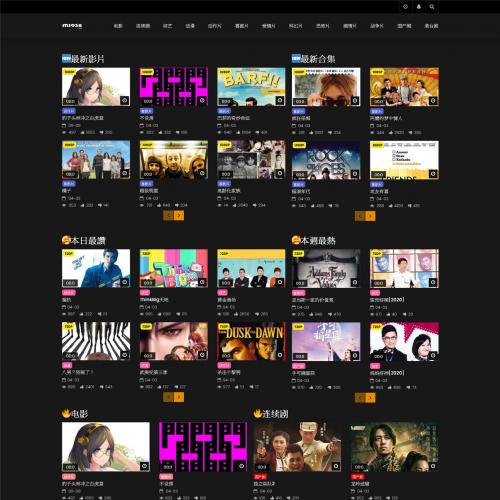Open the ROCK OF AGES thumbnail
Screen dimensions: 500x500
(326, 160)
